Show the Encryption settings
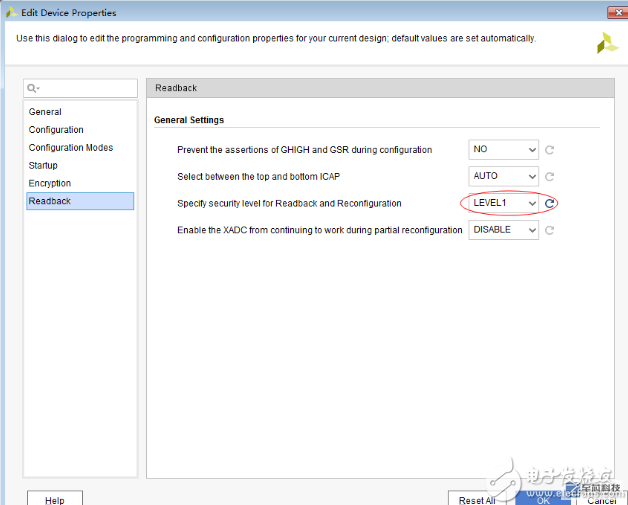 pyautogui.click(x=50, y=183)
